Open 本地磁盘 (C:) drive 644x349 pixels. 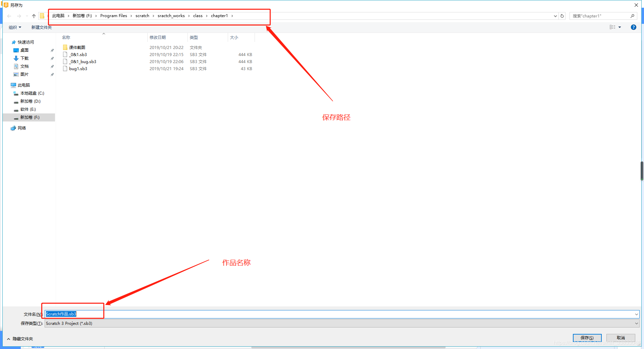click(32, 93)
